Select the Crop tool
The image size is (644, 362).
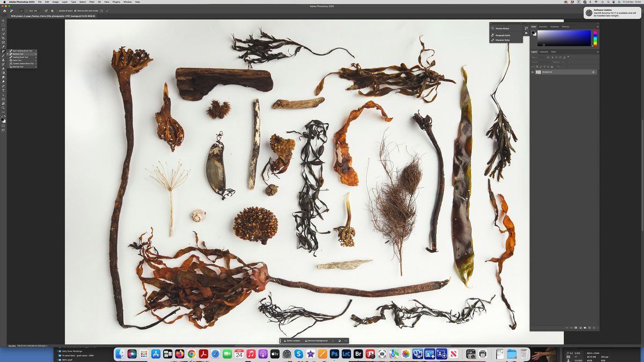pos(3,38)
